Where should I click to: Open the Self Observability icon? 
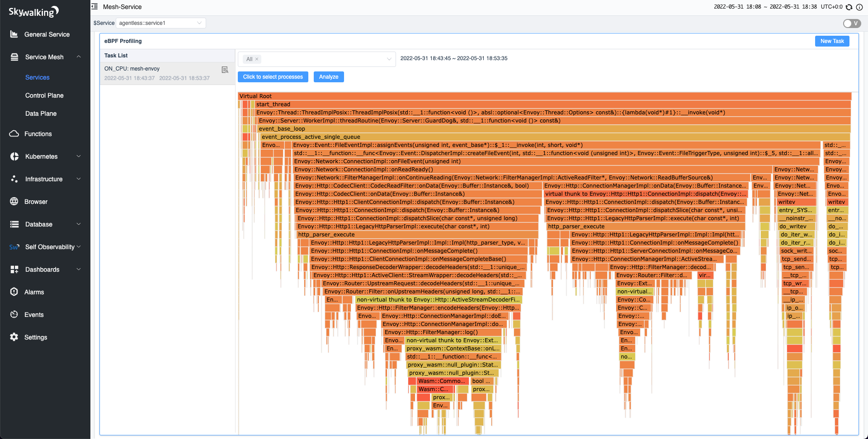pos(14,246)
